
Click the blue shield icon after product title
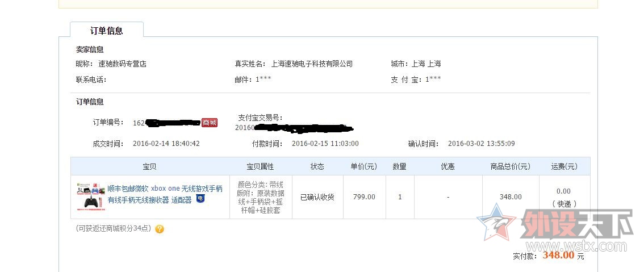coord(200,199)
